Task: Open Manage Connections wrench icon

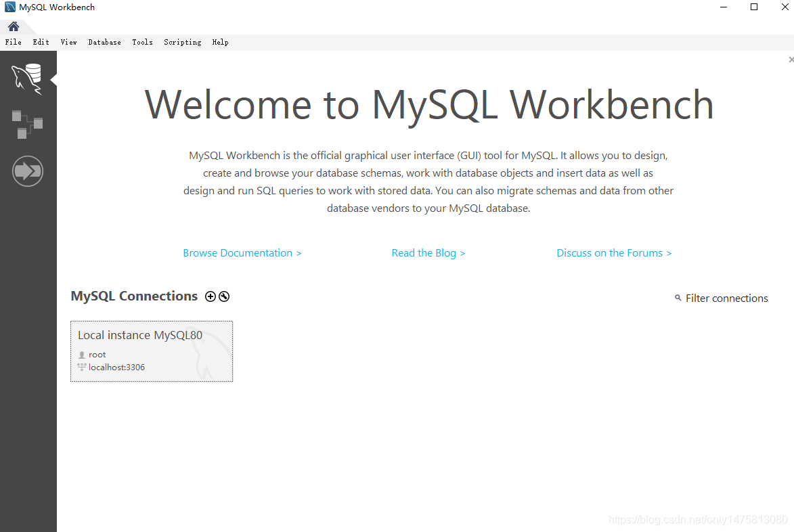Action: [x=224, y=296]
